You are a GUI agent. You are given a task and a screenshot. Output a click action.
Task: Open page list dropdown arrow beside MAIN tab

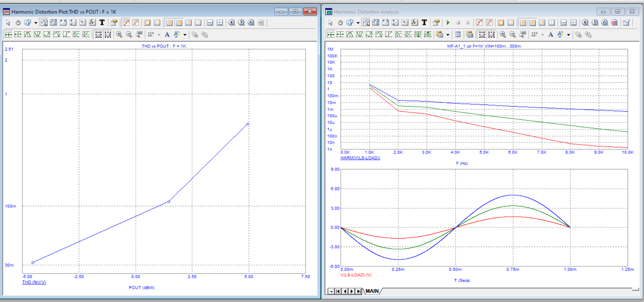[331, 291]
